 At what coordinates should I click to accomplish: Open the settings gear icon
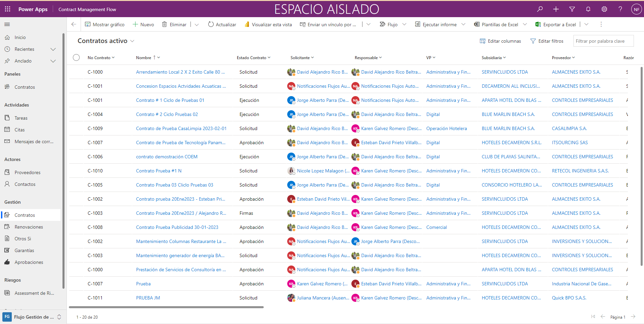[604, 9]
